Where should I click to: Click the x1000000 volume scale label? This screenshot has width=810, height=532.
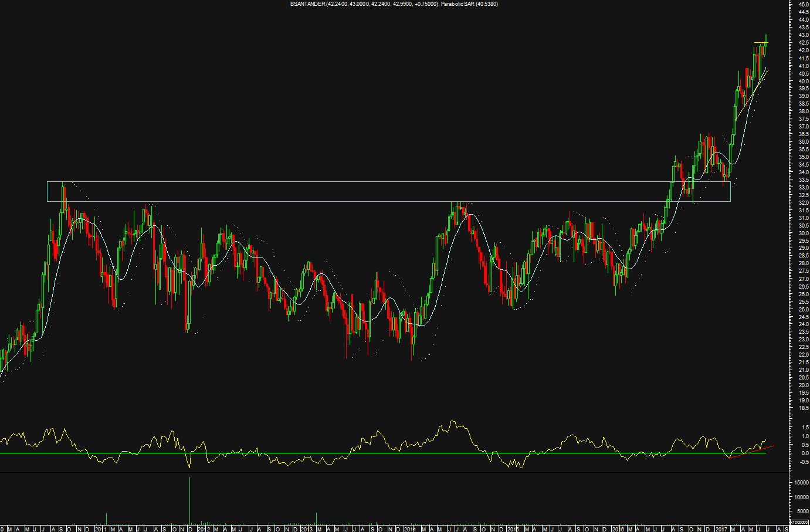pyautogui.click(x=798, y=521)
